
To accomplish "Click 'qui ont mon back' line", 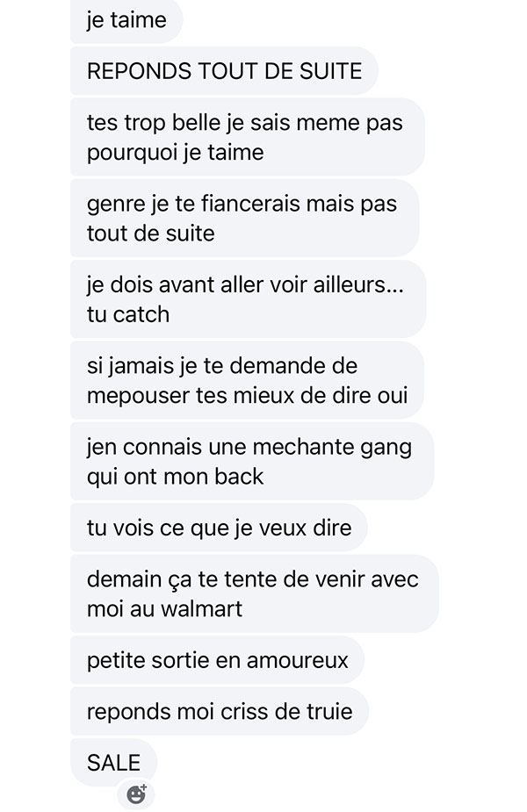I will (x=175, y=477).
